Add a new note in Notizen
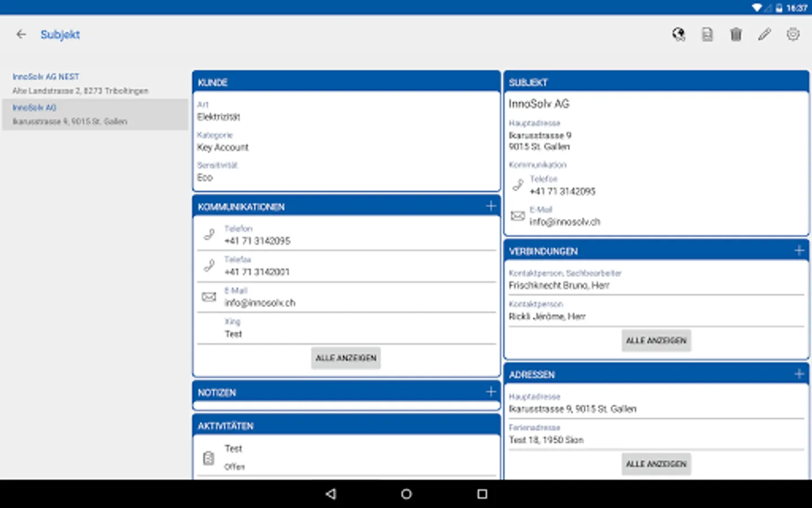This screenshot has height=508, width=812. click(x=491, y=391)
